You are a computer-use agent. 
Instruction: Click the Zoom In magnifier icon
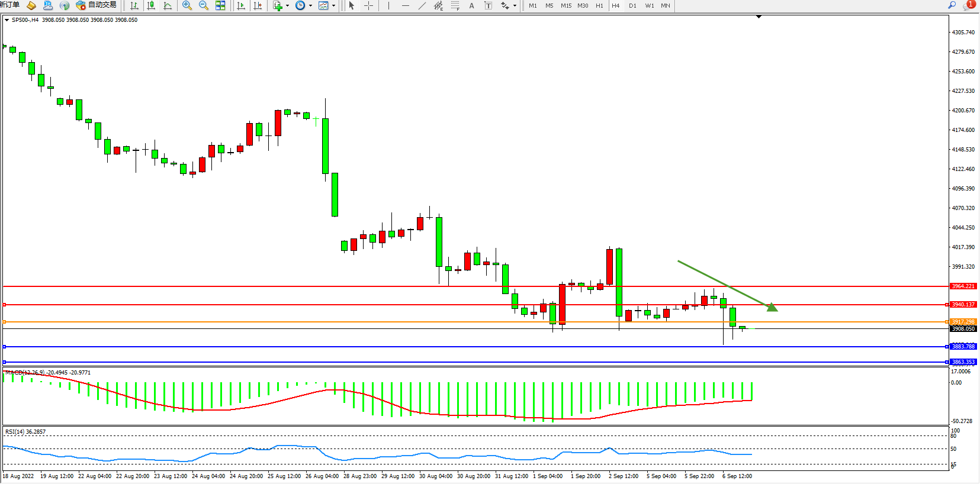point(187,5)
